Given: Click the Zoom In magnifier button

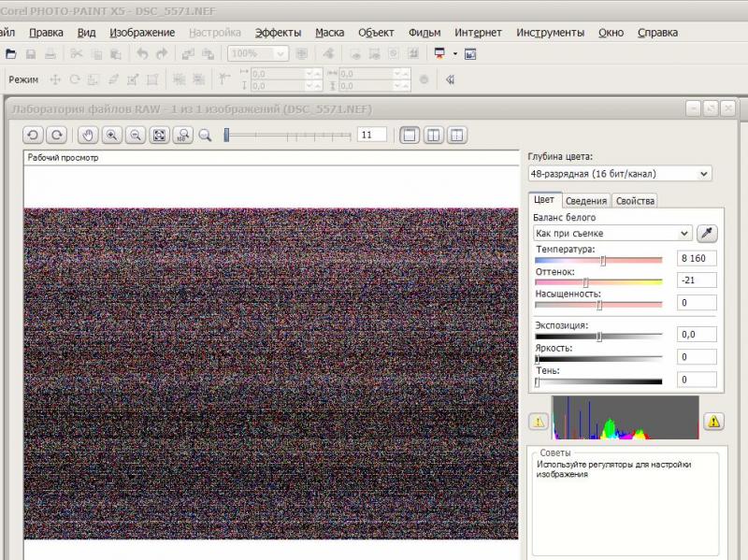Looking at the screenshot, I should click(x=111, y=136).
